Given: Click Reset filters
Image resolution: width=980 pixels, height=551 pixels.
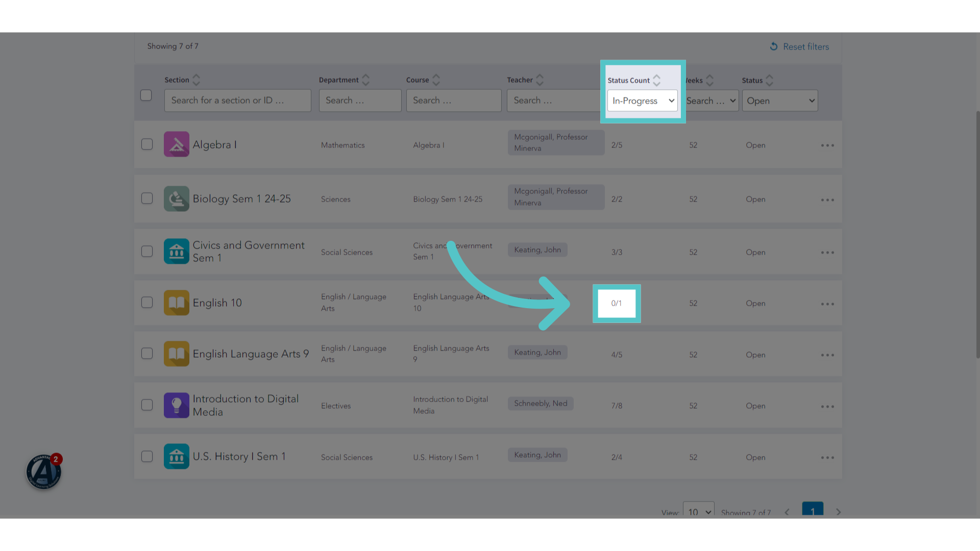Looking at the screenshot, I should point(799,46).
